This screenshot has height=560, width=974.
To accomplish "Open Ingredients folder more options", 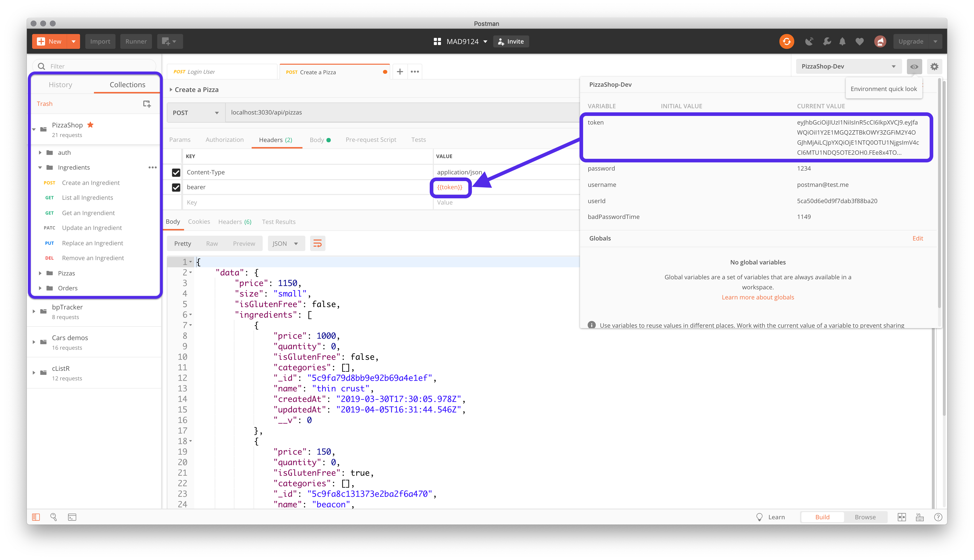I will click(152, 167).
